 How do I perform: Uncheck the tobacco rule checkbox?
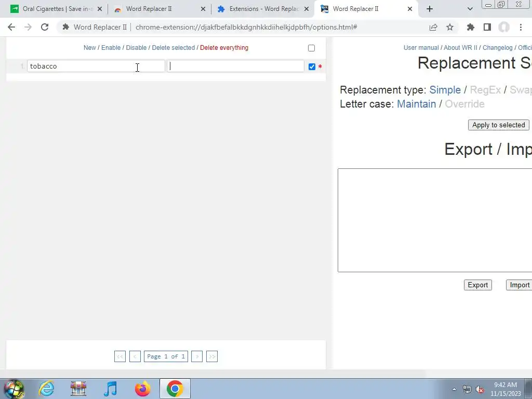coord(312,67)
